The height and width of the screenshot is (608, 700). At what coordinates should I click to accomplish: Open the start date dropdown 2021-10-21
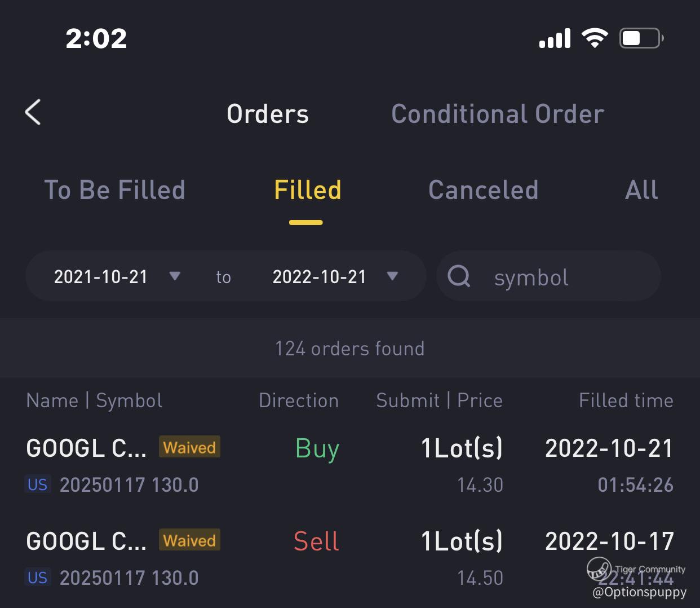pos(117,276)
